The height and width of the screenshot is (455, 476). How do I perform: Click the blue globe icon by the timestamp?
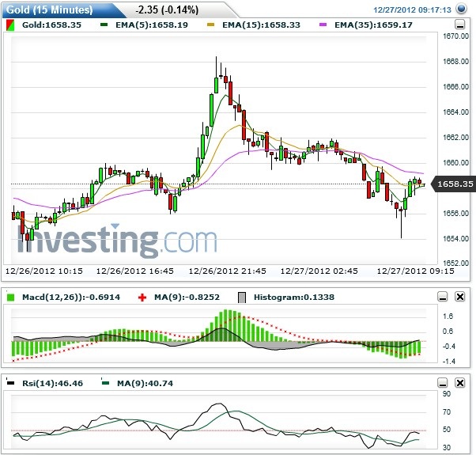point(461,9)
